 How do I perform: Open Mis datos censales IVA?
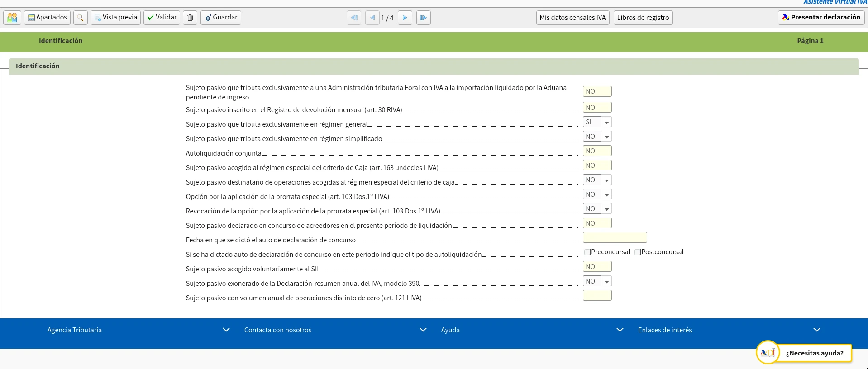pos(572,18)
